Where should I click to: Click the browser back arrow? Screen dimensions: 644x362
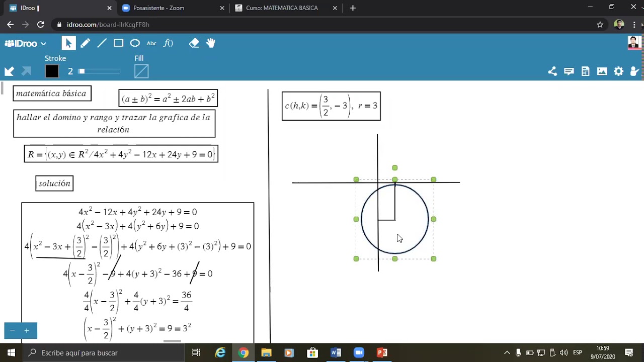click(x=10, y=24)
